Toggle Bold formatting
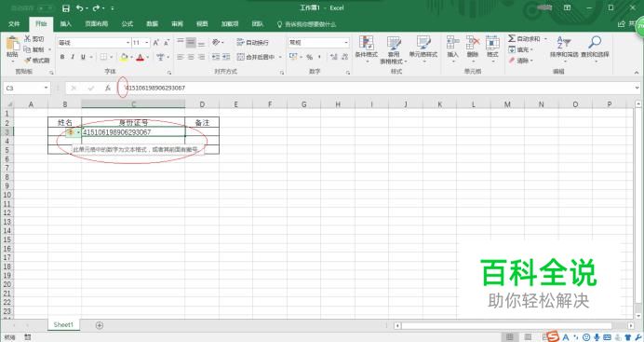Image resolution: width=644 pixels, height=342 pixels. pyautogui.click(x=62, y=57)
